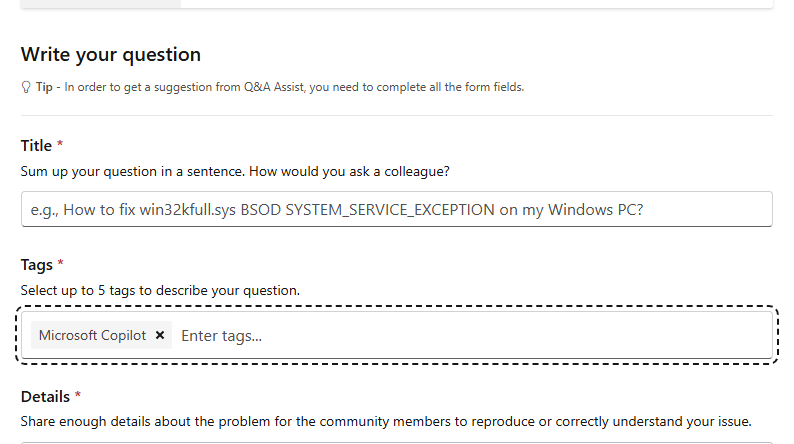The image size is (794, 444).
Task: Click the red asterisk beside Title
Action: [60, 145]
